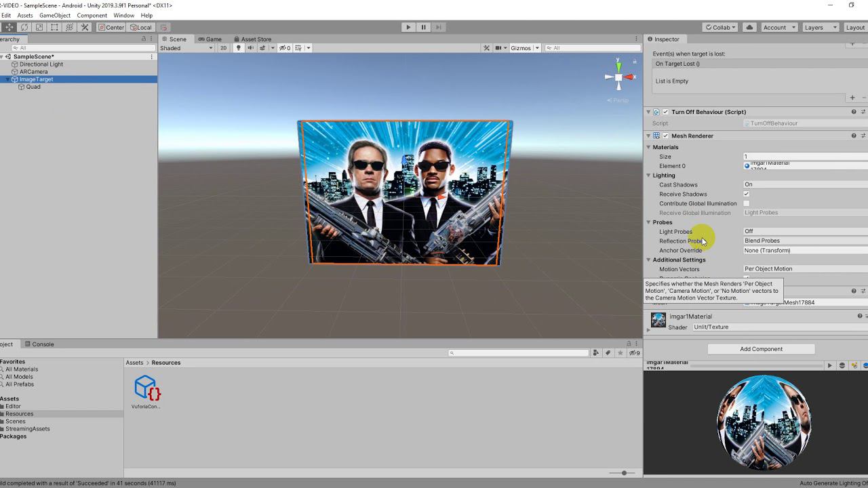Select the combined Transform tool

point(69,27)
